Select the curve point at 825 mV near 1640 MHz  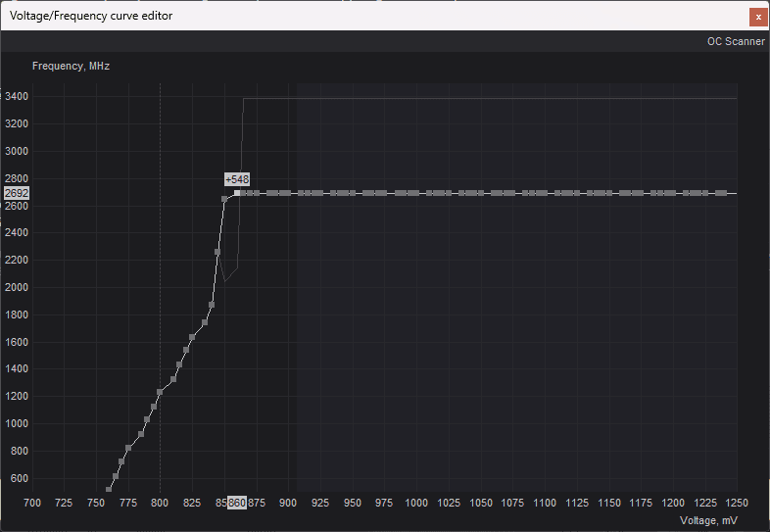192,337
